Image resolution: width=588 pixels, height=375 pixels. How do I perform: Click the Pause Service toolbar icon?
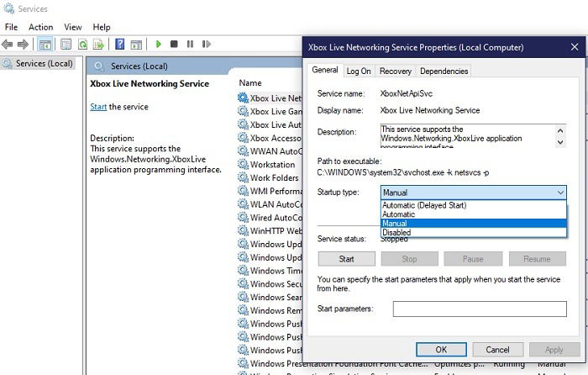click(x=190, y=45)
